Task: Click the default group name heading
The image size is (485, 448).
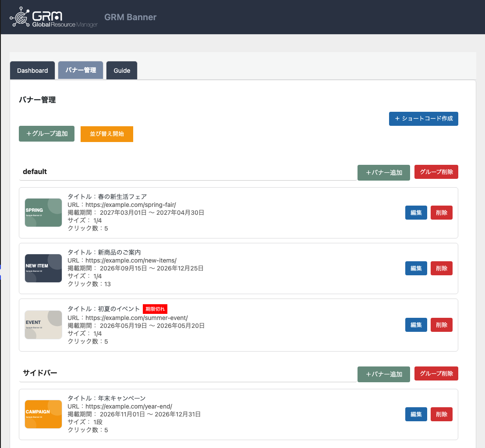Action: pos(35,172)
